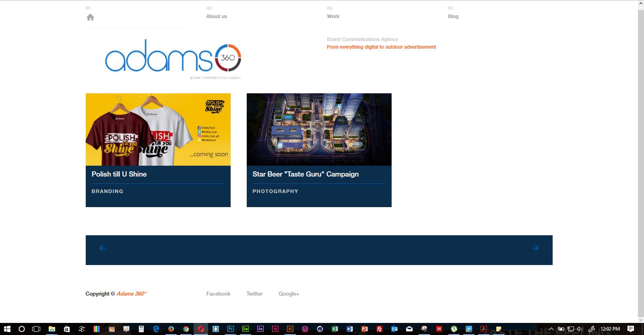Open Task View in taskbar
Screen dimensions: 644x335
click(36, 329)
